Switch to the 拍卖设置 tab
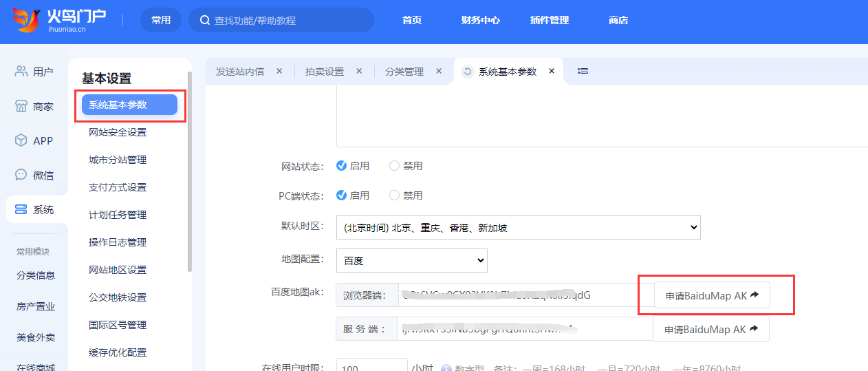 (325, 72)
